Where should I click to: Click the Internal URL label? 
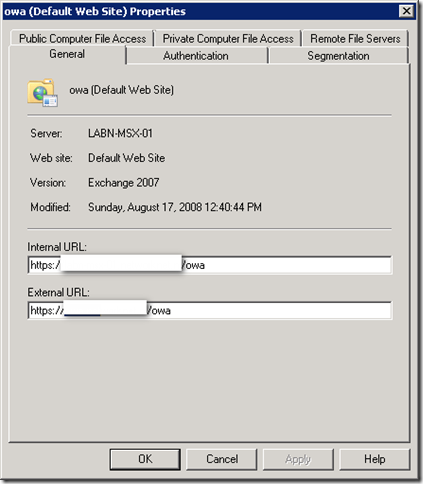pyautogui.click(x=57, y=247)
